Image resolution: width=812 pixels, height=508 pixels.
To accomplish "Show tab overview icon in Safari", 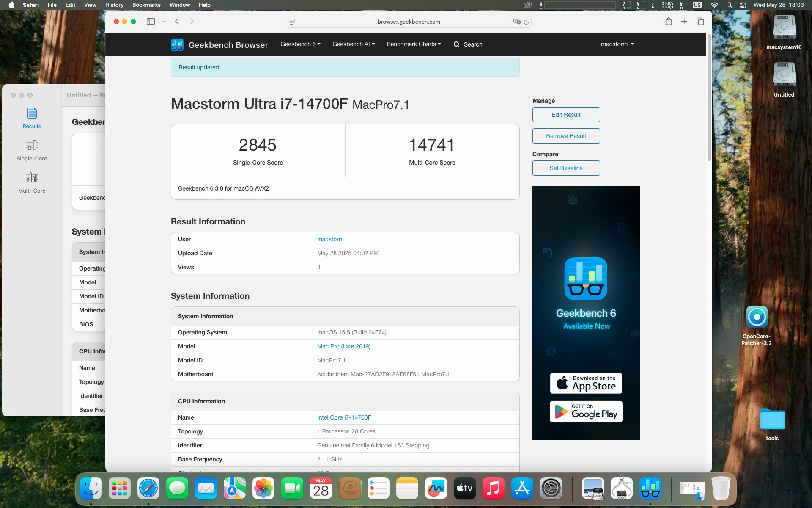I will pos(700,22).
